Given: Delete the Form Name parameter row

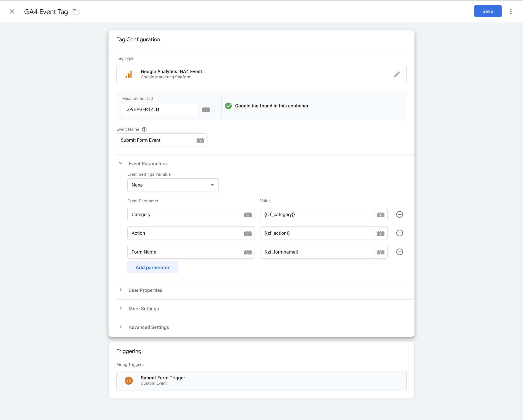Looking at the screenshot, I should [x=399, y=252].
